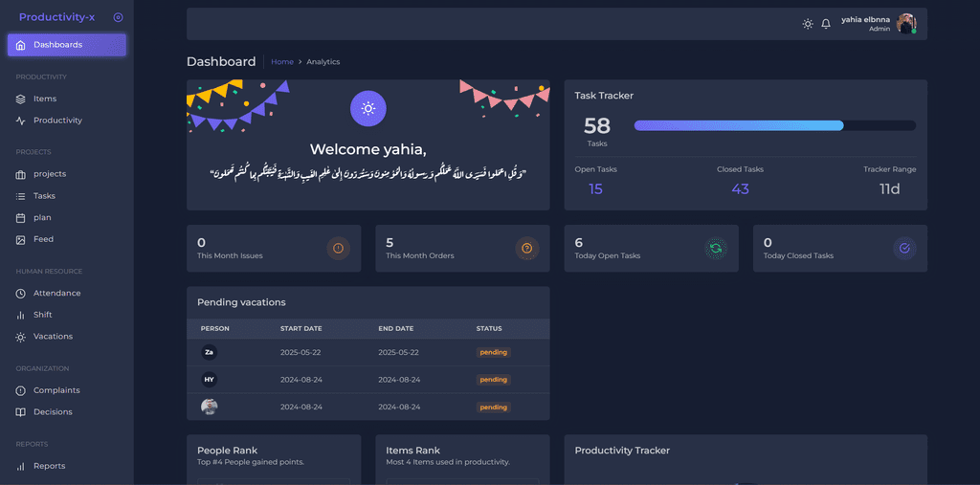
Task: Click the END DATE column header
Action: click(x=395, y=329)
